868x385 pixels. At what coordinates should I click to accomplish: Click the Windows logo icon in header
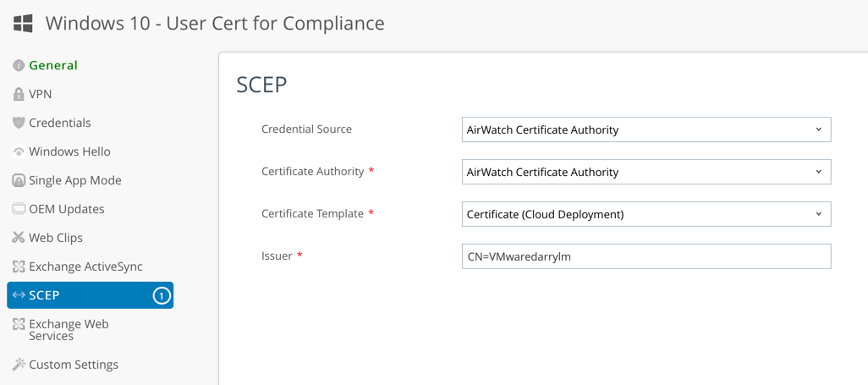pos(23,23)
